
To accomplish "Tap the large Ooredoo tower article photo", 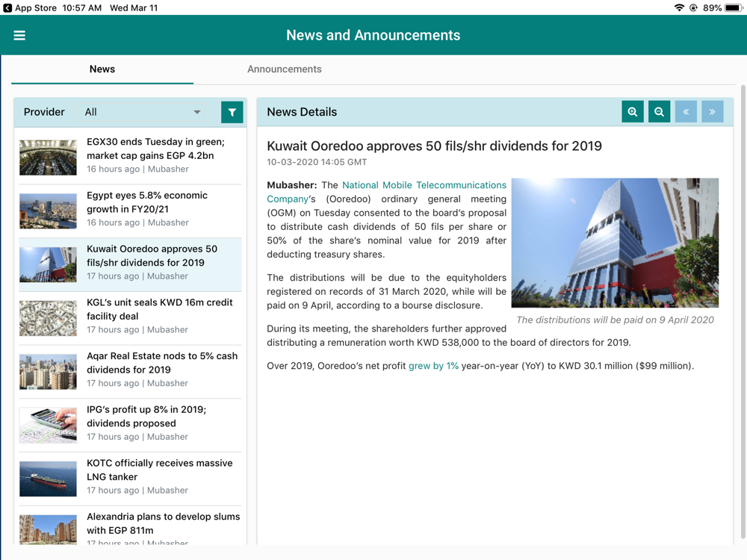I will pyautogui.click(x=615, y=243).
